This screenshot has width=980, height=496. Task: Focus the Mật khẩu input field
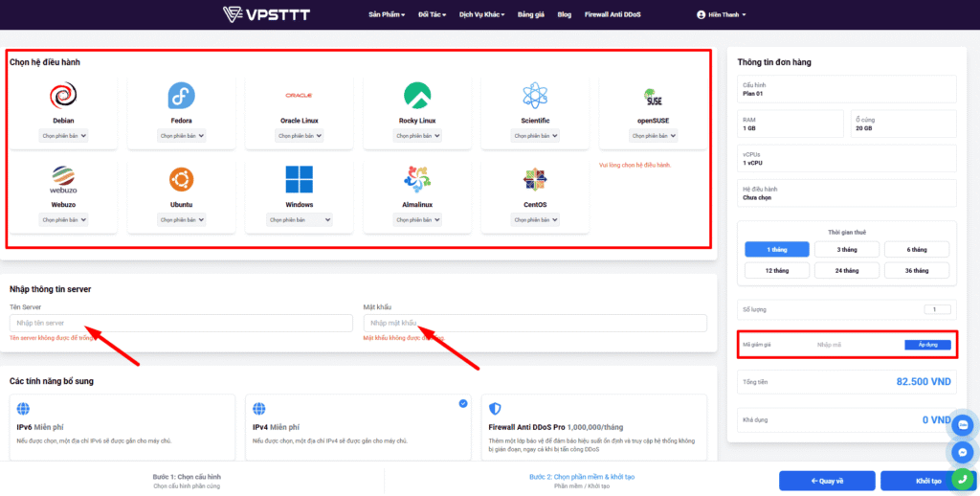point(535,323)
